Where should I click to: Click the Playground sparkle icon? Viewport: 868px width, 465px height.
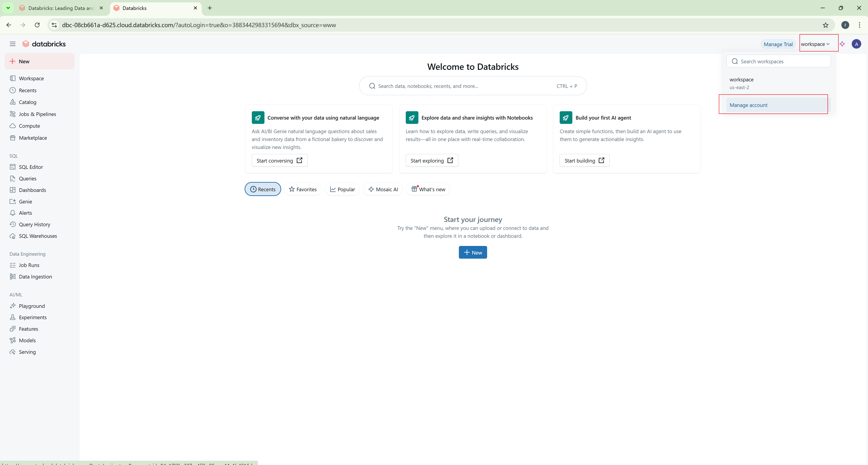(x=13, y=306)
